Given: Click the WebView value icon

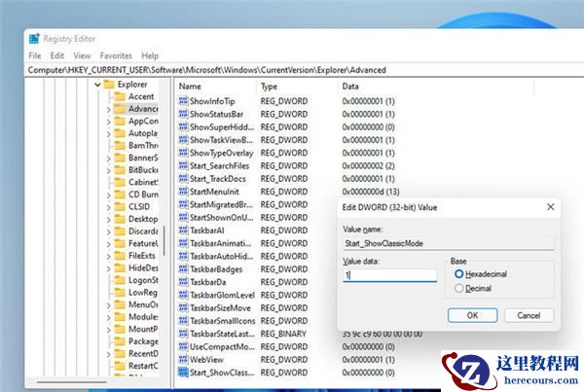Looking at the screenshot, I should (x=183, y=360).
